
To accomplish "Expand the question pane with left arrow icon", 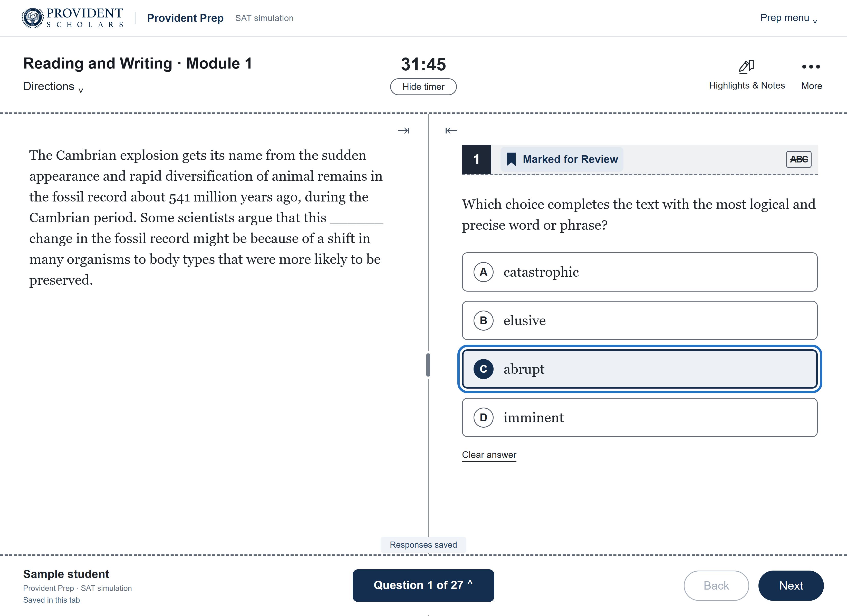I will (x=451, y=131).
